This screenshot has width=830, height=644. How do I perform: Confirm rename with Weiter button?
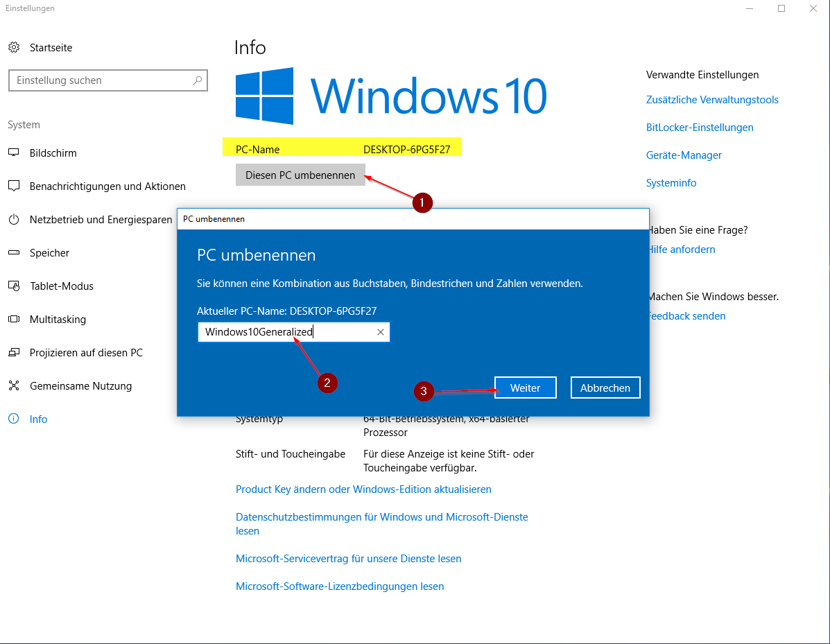pos(525,388)
